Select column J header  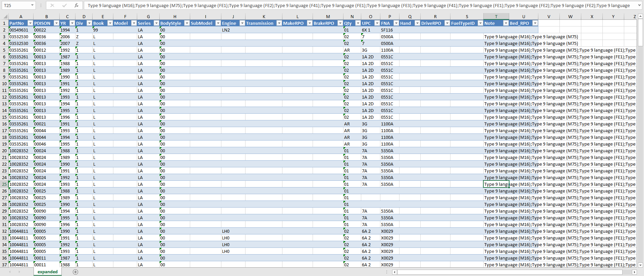pyautogui.click(x=233, y=16)
